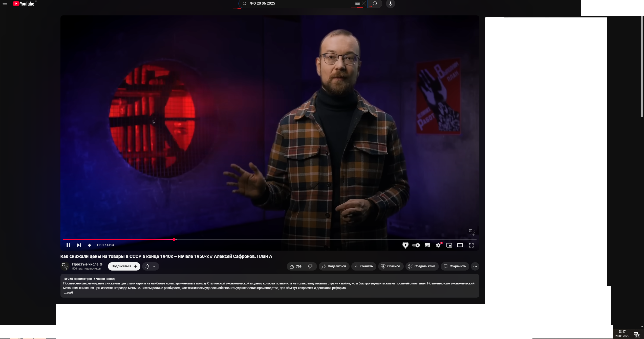
Task: Enter fullscreen mode
Action: [471, 245]
